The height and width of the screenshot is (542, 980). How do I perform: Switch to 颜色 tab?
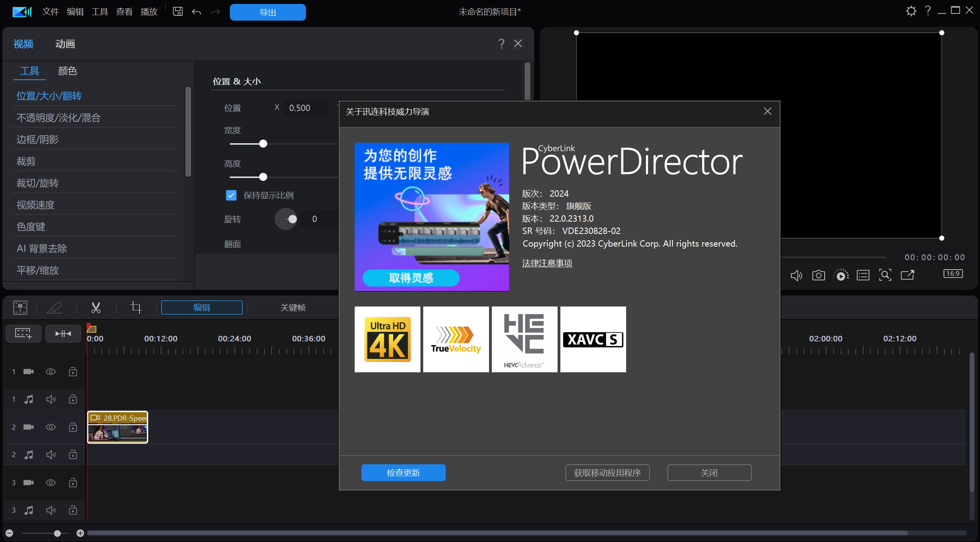coord(67,70)
